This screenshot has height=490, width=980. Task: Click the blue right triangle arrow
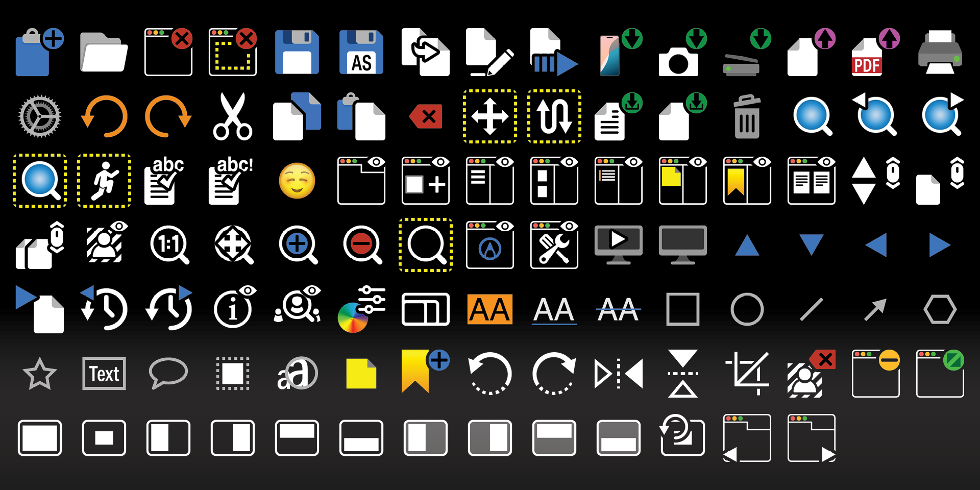(940, 245)
